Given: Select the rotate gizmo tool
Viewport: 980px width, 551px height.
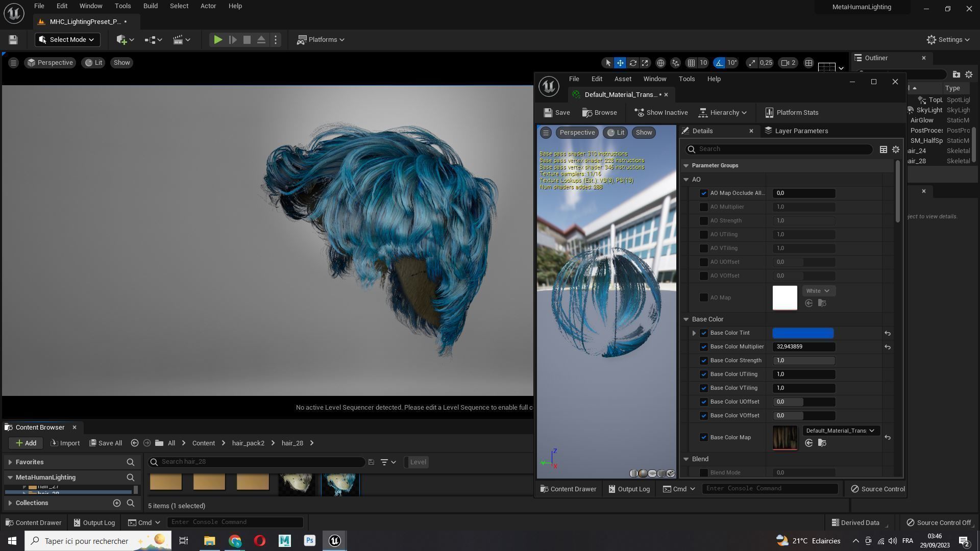Looking at the screenshot, I should 633,63.
